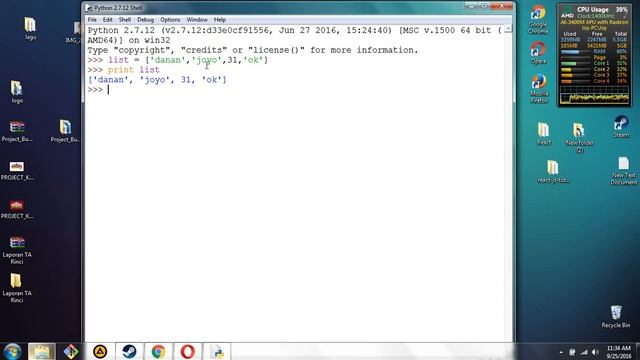Select the Project_Bu folder desktop icon
Screen dimensions: 640x360
[65, 131]
